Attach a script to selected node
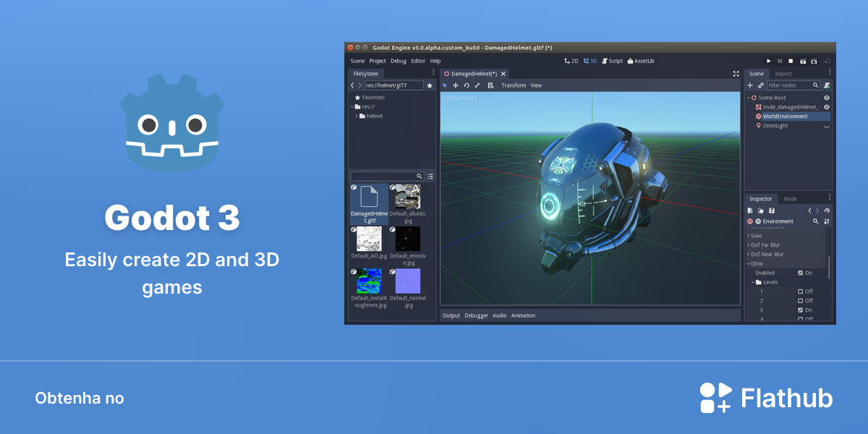868x434 pixels. (827, 85)
